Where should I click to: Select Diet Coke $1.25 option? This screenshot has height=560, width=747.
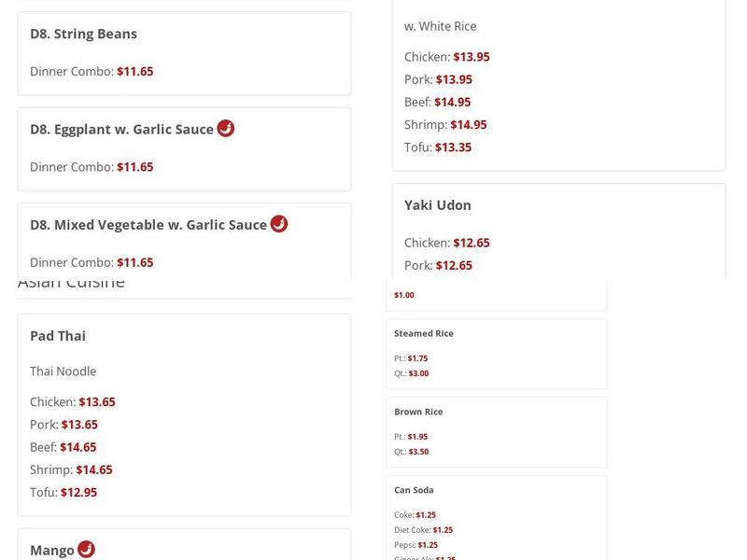pyautogui.click(x=443, y=530)
